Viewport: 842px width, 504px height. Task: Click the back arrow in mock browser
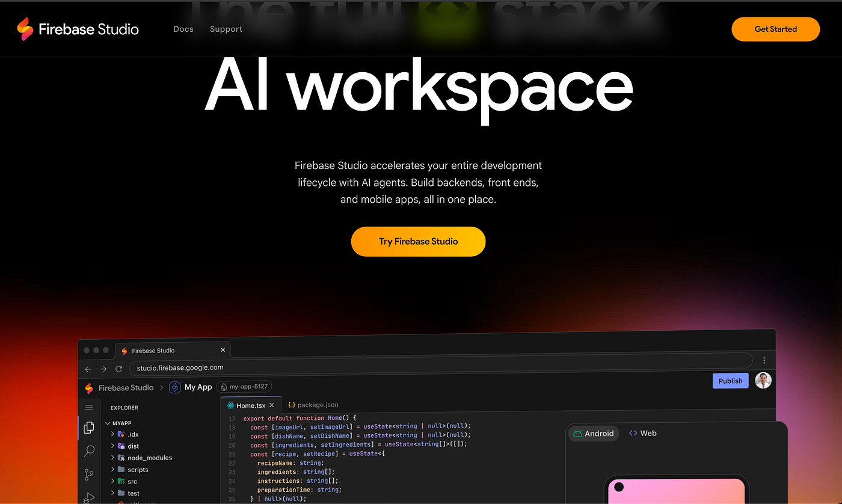(x=88, y=369)
